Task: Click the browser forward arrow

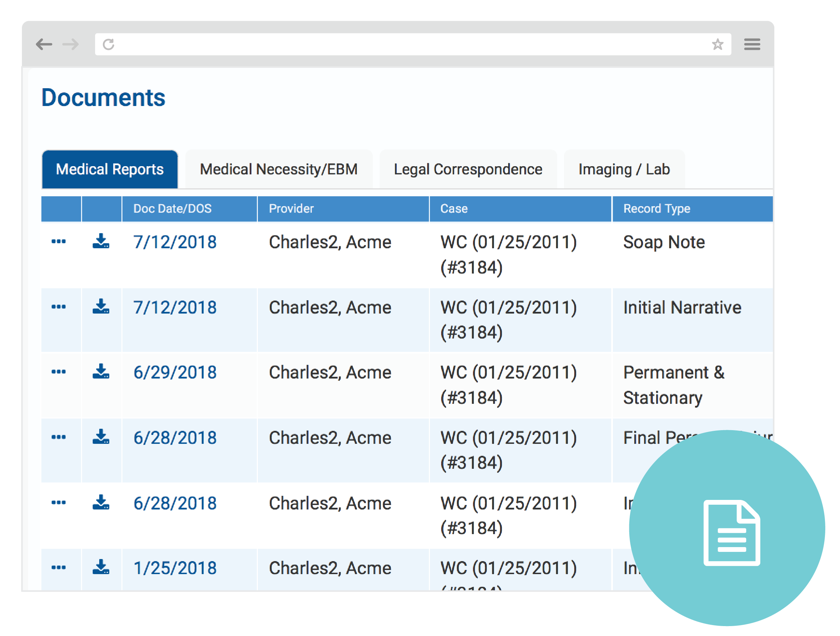Action: [71, 44]
